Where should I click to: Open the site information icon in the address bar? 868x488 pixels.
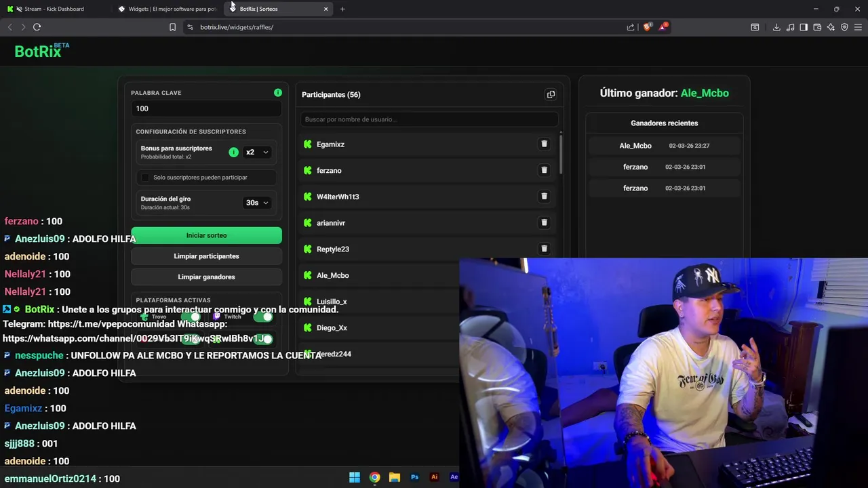(190, 27)
